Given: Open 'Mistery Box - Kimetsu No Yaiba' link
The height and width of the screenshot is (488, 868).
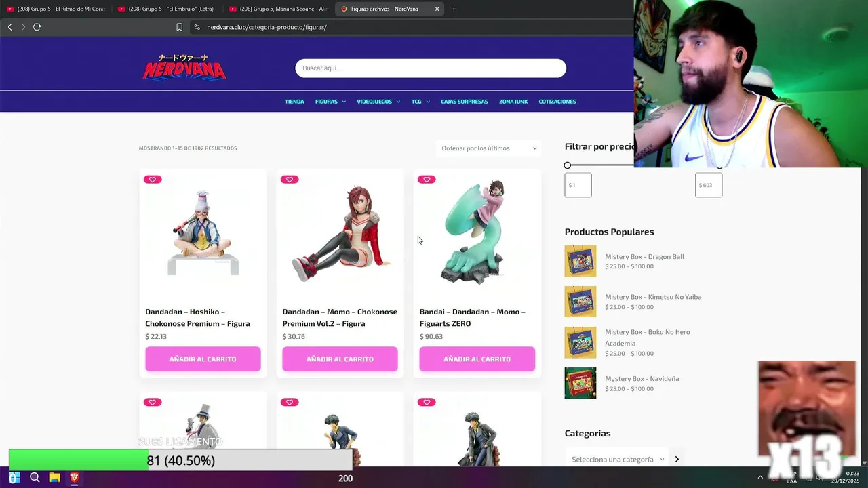Looking at the screenshot, I should tap(653, 297).
